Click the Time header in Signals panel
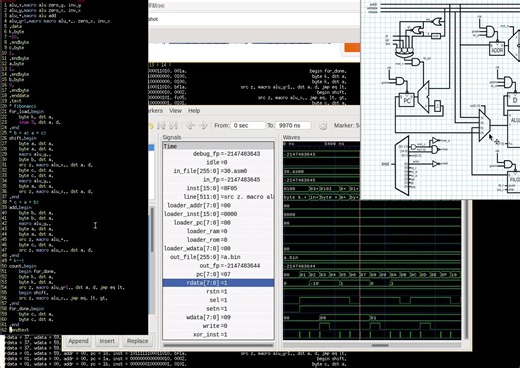The width and height of the screenshot is (520, 368). (x=218, y=146)
